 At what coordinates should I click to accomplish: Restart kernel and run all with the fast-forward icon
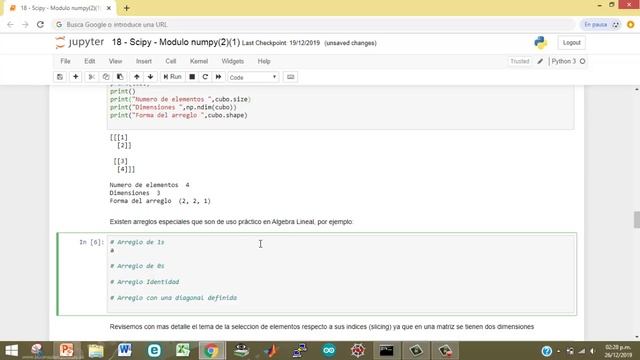[x=218, y=77]
